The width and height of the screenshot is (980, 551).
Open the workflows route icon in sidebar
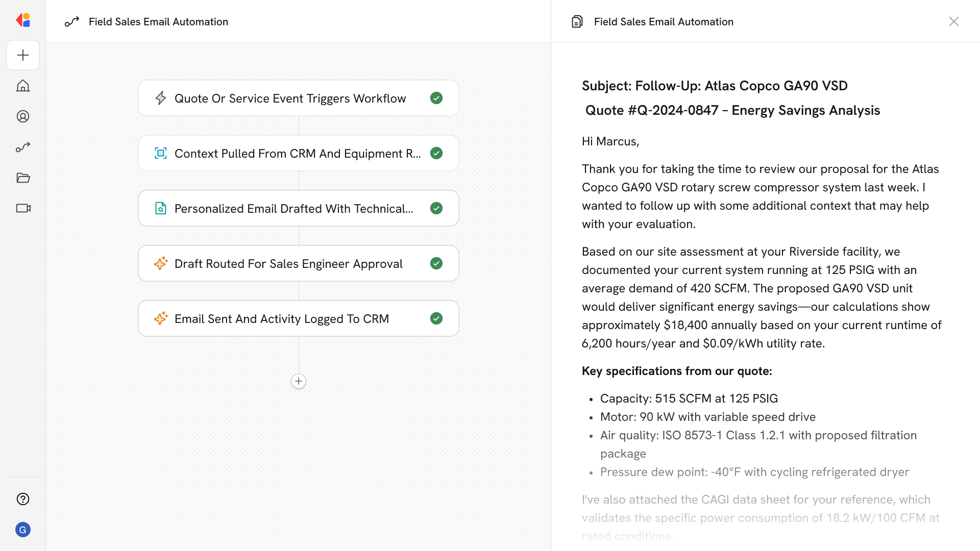23,147
